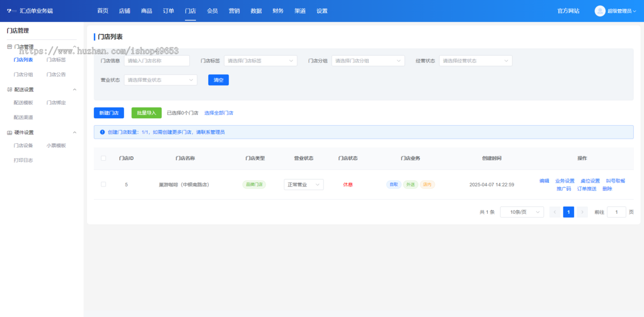The image size is (644, 317).
Task: Click 业务设置 link in the row
Action: (565, 181)
